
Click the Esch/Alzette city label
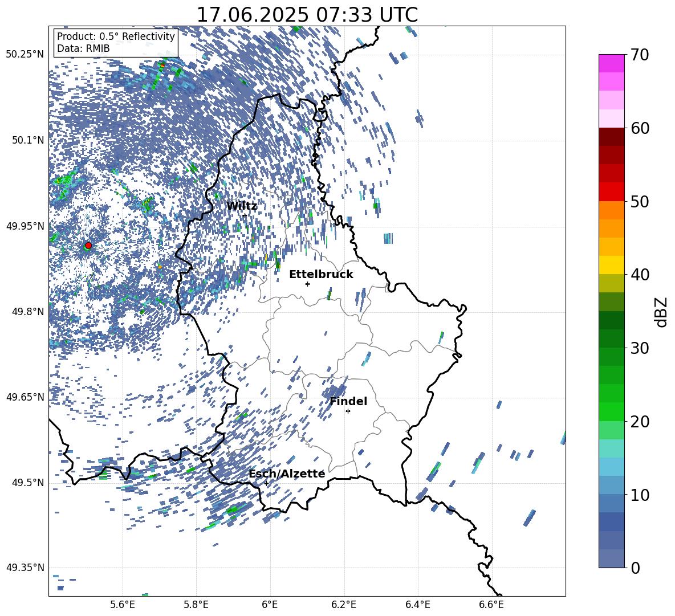[287, 474]
